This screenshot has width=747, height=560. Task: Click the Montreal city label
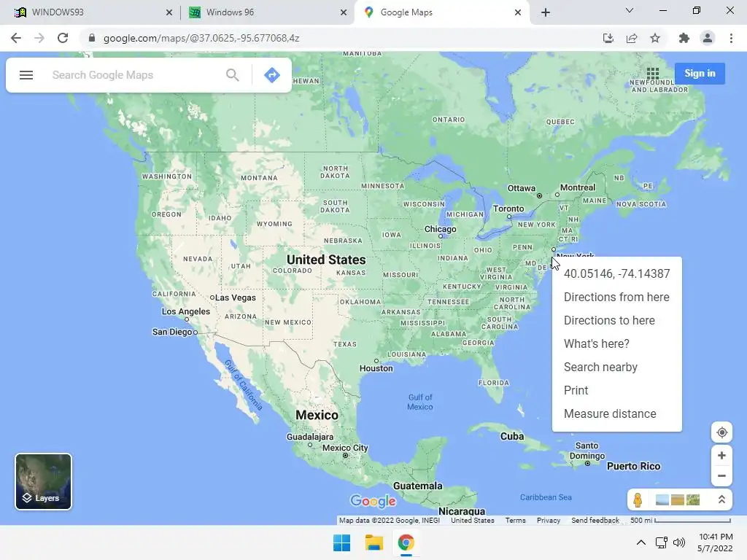click(578, 187)
